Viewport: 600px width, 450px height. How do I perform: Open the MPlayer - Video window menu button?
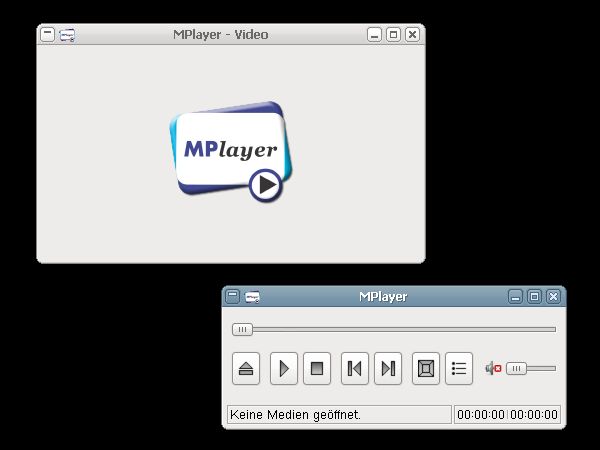(x=47, y=34)
